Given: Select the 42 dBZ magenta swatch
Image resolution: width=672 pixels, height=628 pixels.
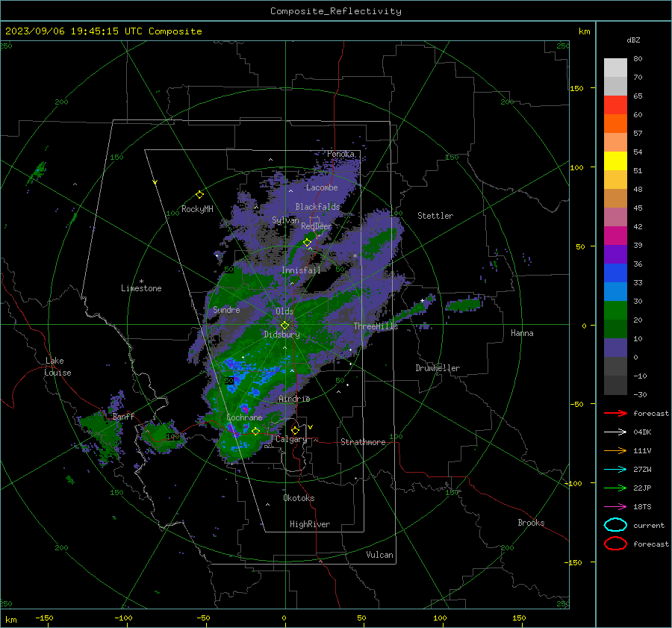Looking at the screenshot, I should pos(615,235).
